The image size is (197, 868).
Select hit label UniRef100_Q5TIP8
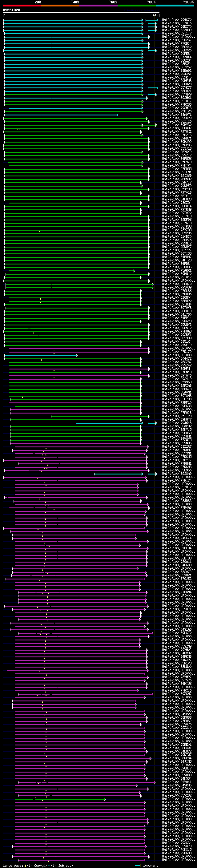[x=177, y=416]
